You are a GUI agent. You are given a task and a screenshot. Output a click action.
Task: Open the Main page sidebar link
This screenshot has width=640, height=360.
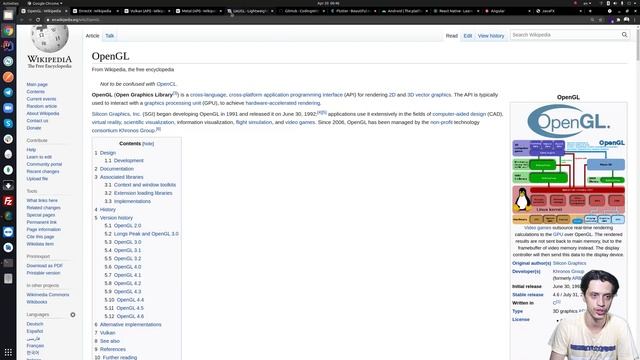37,84
